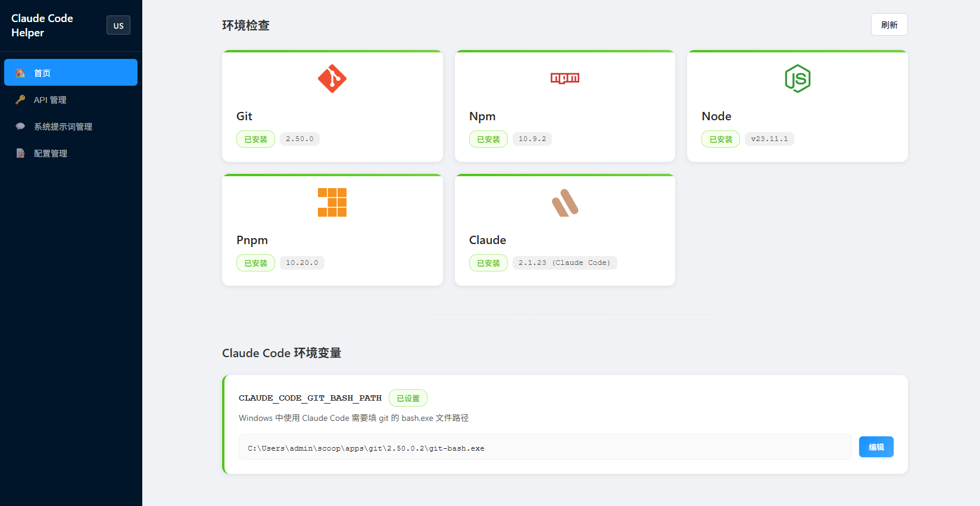This screenshot has width=980, height=506.
Task: Click the blue 编辑 button
Action: click(x=876, y=447)
